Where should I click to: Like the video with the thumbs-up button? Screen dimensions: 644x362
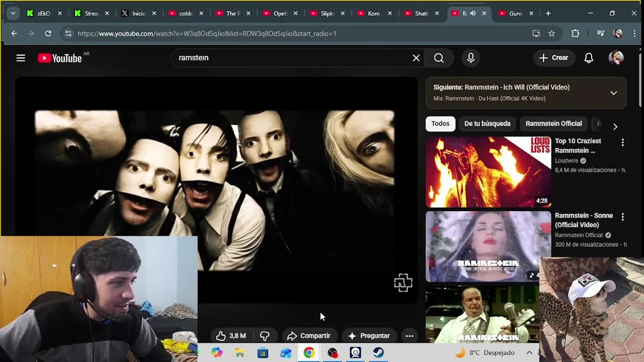tap(231, 336)
